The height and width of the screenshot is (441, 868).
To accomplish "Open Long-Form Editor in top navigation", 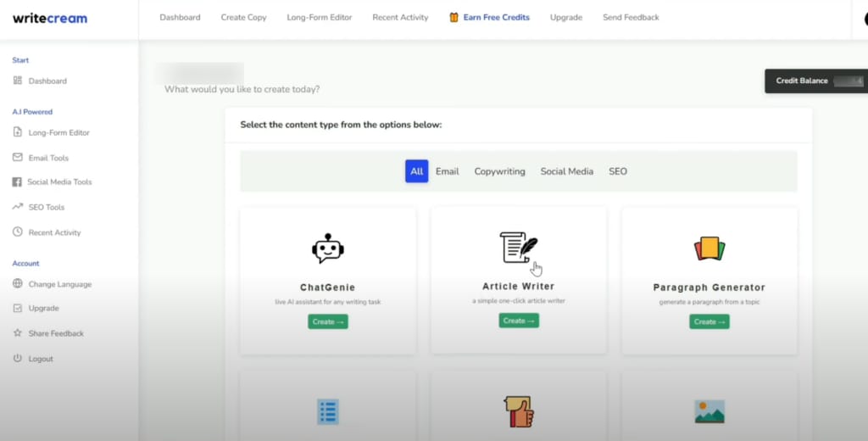I will [320, 17].
